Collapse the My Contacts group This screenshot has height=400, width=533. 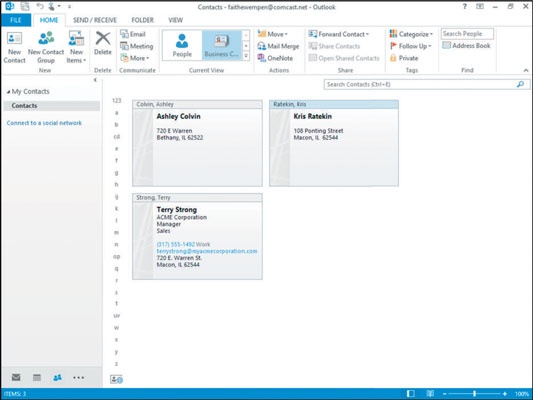(x=8, y=92)
